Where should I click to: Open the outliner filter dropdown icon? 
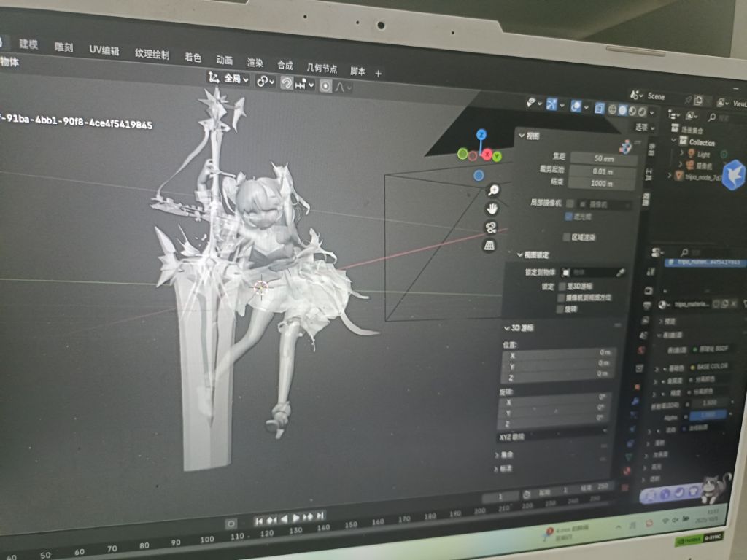click(x=690, y=116)
